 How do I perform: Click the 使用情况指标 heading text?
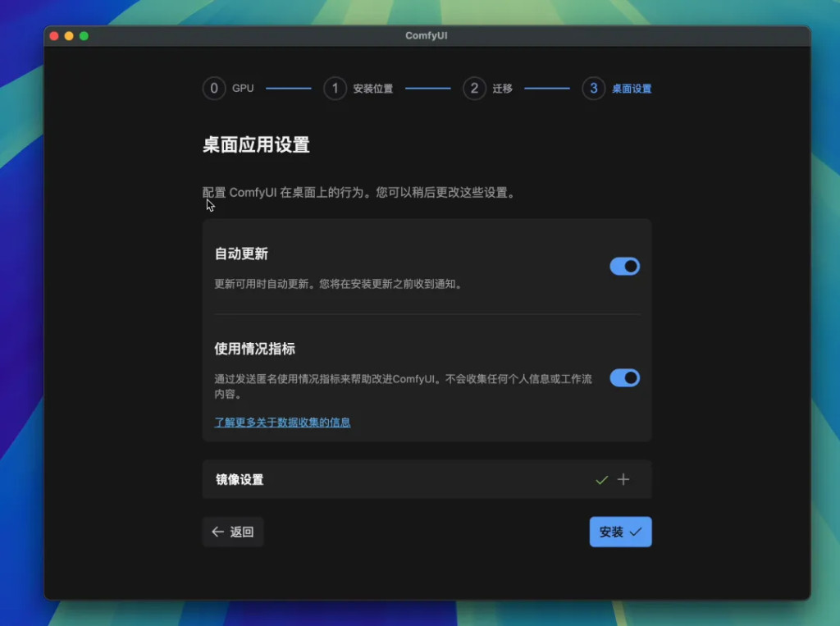pos(254,349)
